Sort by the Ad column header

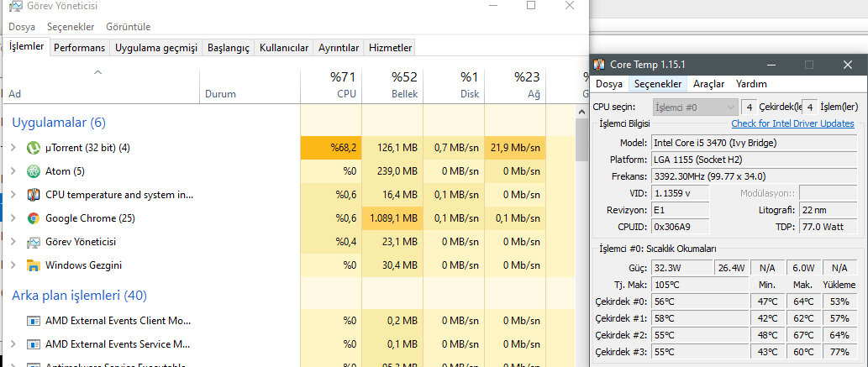(x=102, y=86)
